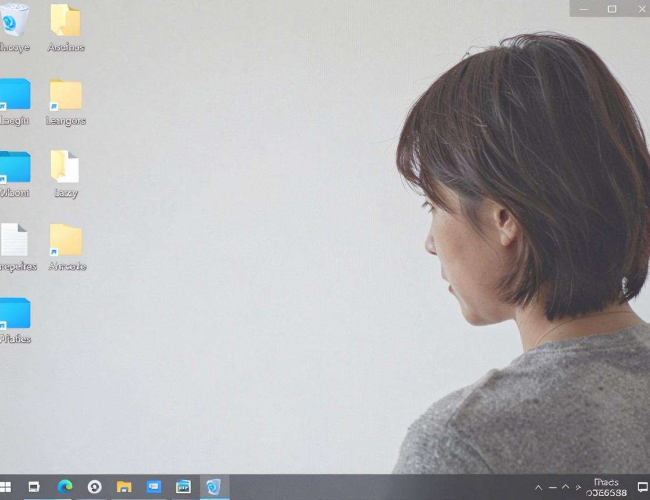Open File Explorer from the taskbar
650x500 pixels.
[124, 487]
